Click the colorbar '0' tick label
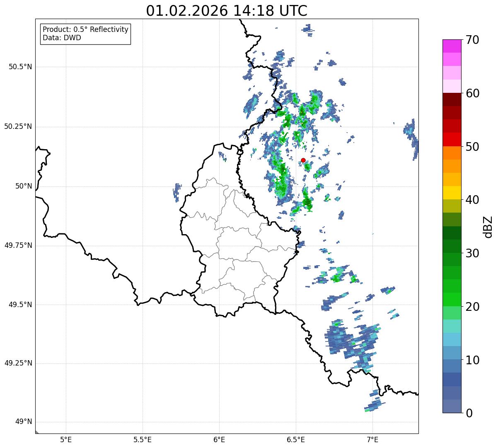Viewport: 498px width, 448px height. 469,413
